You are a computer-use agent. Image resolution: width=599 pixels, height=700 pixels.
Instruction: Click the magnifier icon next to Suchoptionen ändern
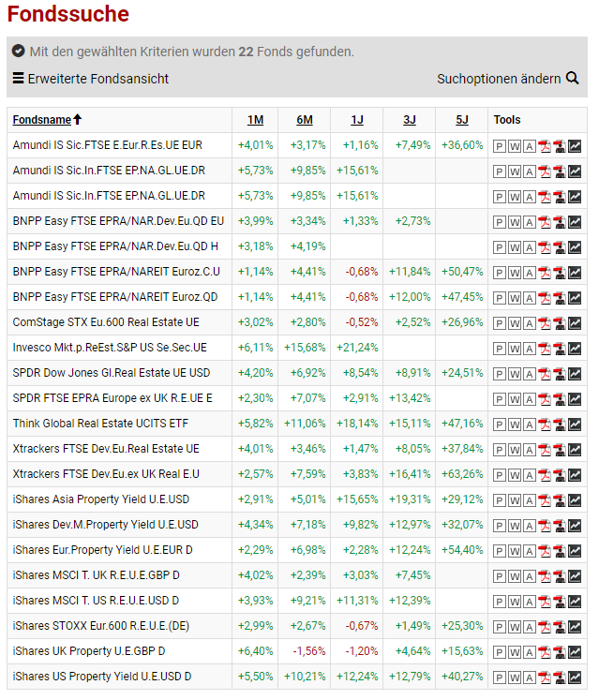pos(573,79)
